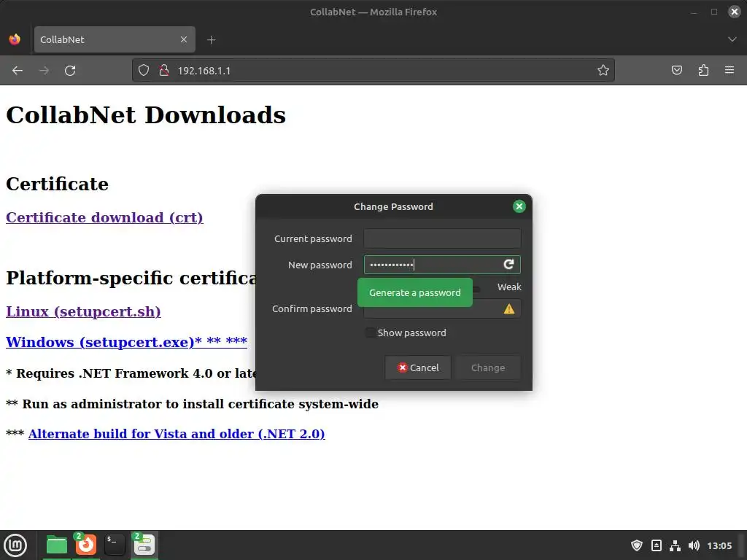Click the Change button

(488, 367)
